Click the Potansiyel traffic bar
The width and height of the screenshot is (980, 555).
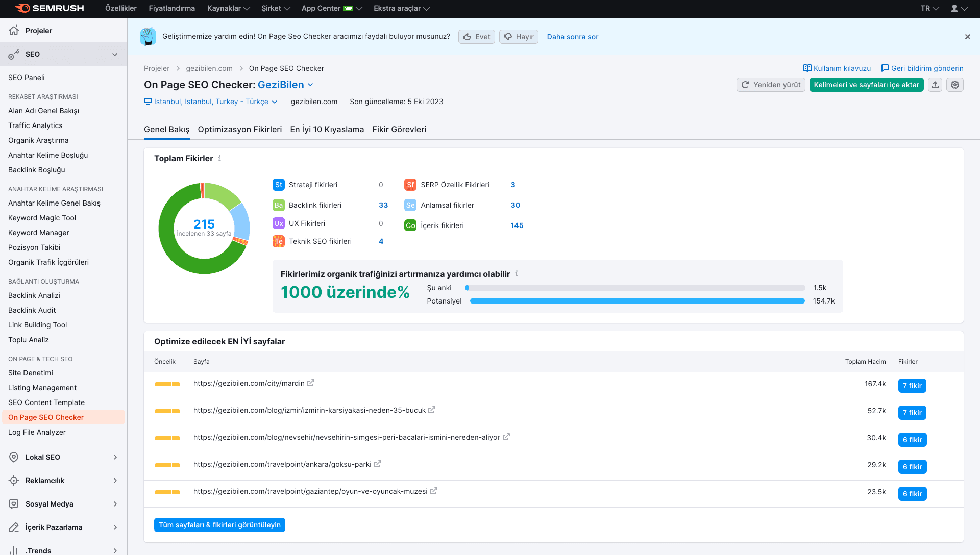(x=638, y=301)
